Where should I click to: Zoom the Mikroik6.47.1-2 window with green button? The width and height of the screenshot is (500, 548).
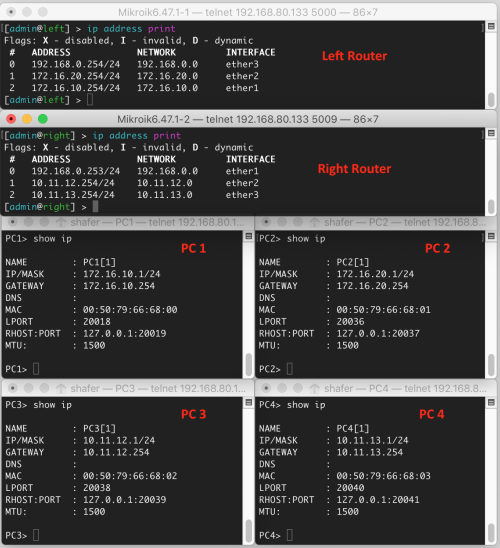[x=43, y=119]
